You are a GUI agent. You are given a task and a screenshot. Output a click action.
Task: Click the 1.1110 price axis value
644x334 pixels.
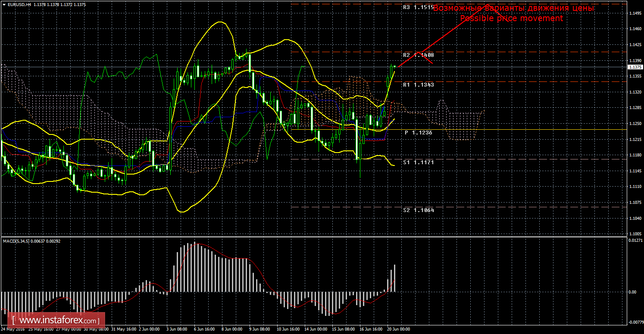pyautogui.click(x=635, y=187)
